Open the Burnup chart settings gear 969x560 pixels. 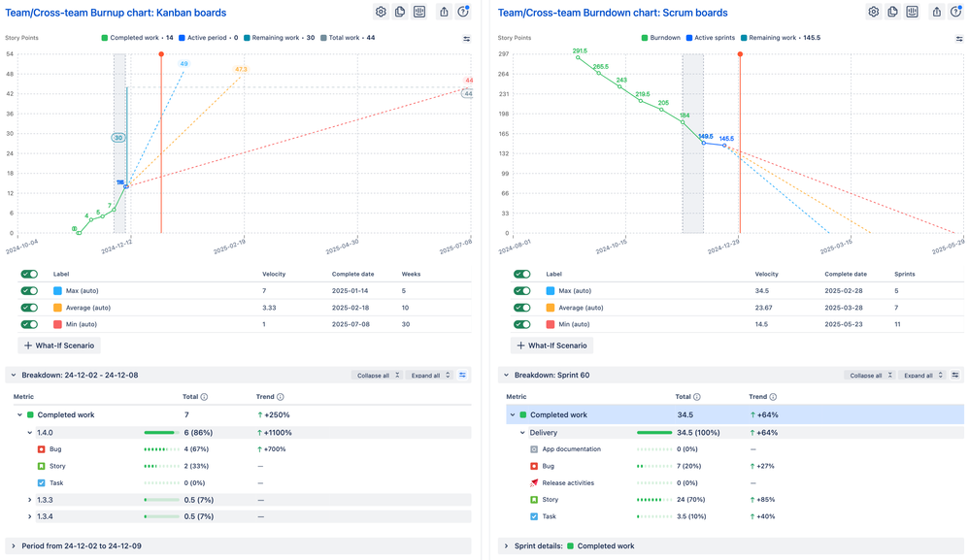pyautogui.click(x=381, y=12)
